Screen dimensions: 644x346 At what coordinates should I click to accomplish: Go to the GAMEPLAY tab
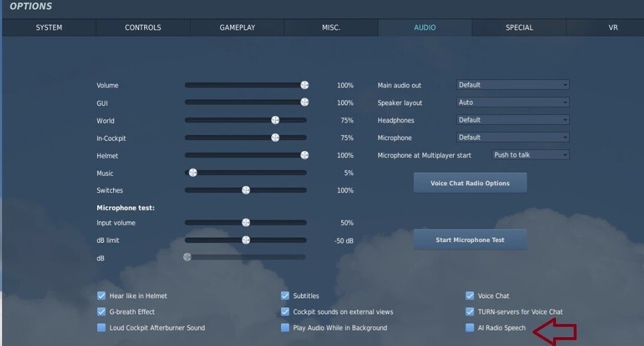click(x=237, y=28)
